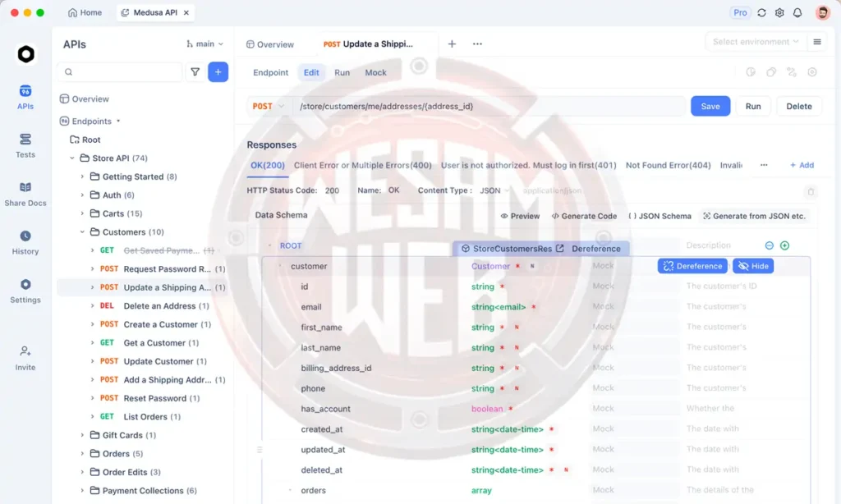The width and height of the screenshot is (841, 504).
Task: Expand the Payment Collections folder
Action: (82, 491)
